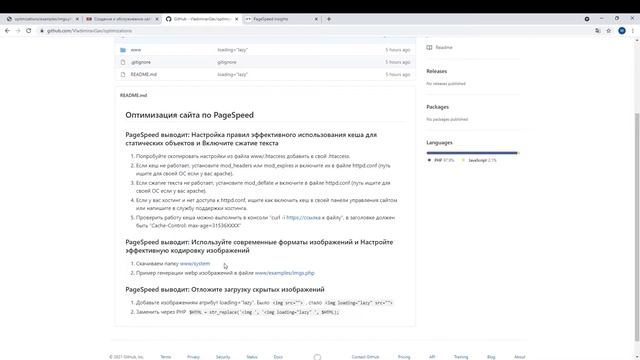Click the github.com address bar

314,31
